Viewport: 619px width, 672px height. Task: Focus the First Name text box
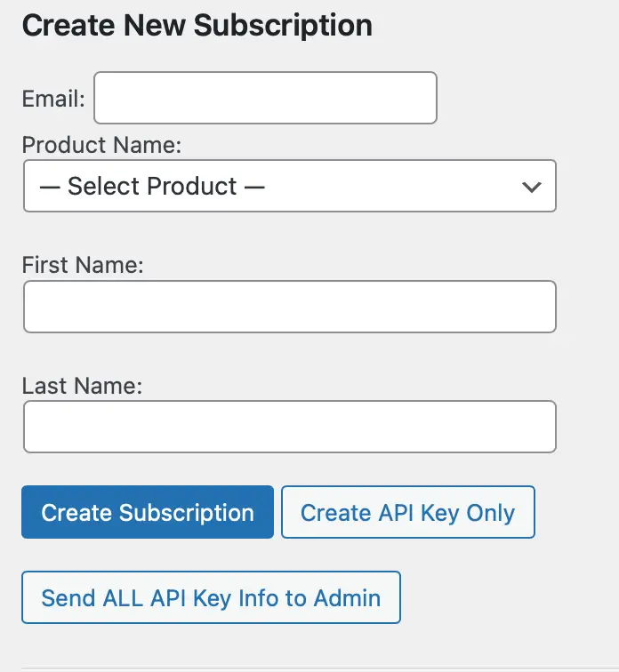(289, 307)
